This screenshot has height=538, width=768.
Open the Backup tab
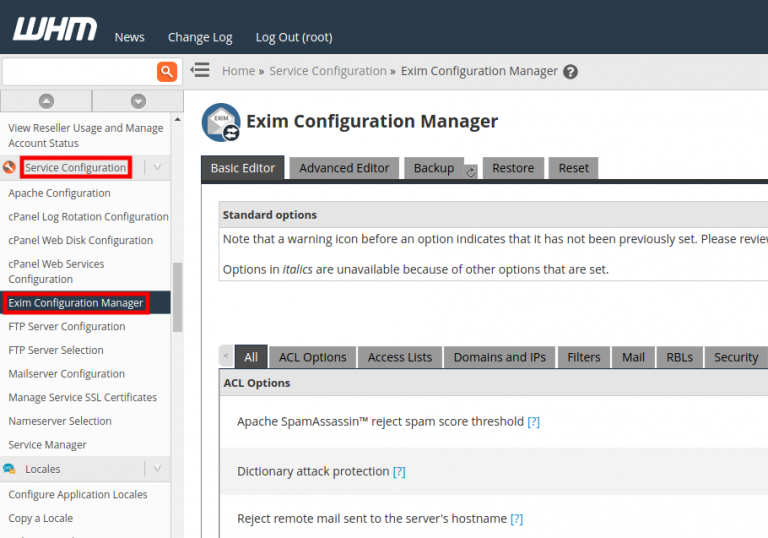[433, 168]
